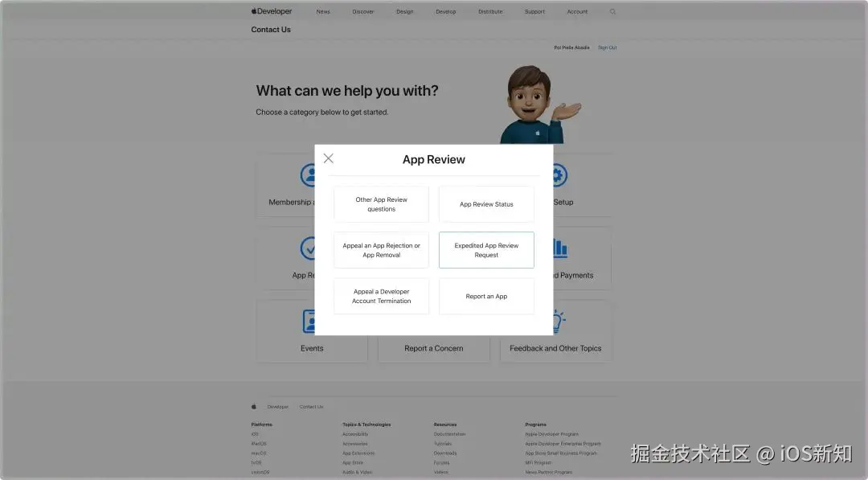Open tvOS platform footer link
The image size is (868, 480).
[x=256, y=462]
